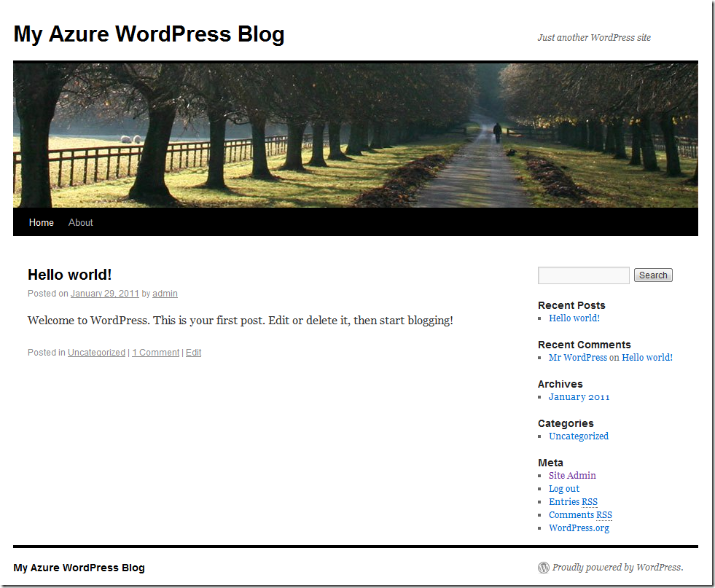Open the Home menu item

point(41,222)
